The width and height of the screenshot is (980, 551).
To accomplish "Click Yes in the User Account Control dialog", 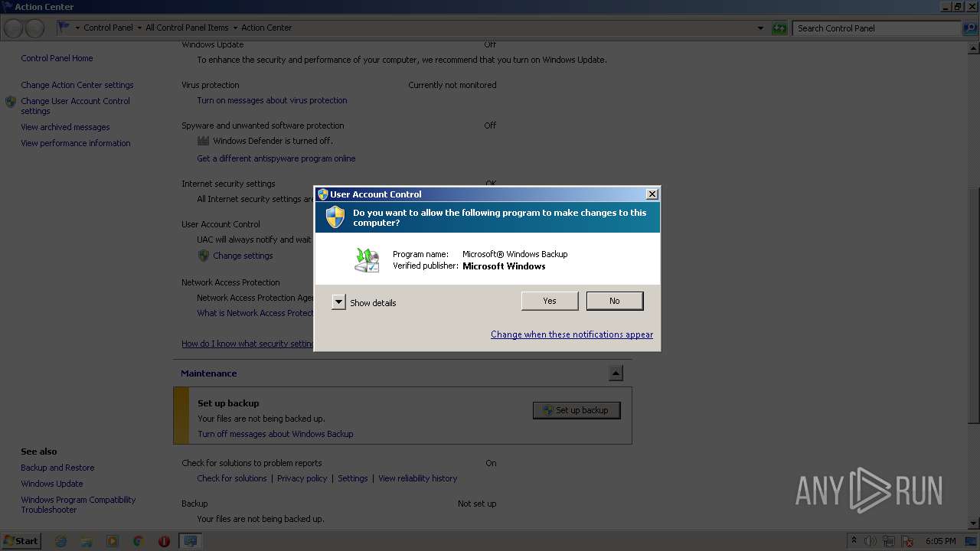I will [x=550, y=301].
